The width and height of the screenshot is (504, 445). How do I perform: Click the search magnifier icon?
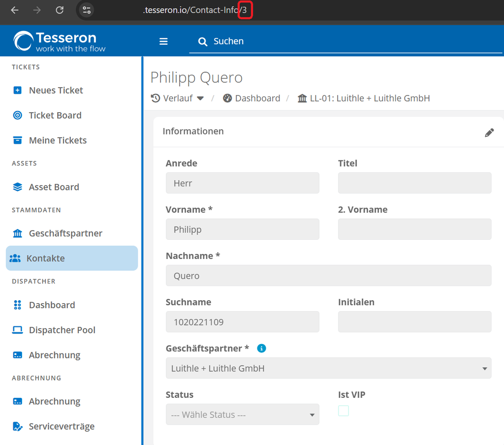tap(202, 41)
